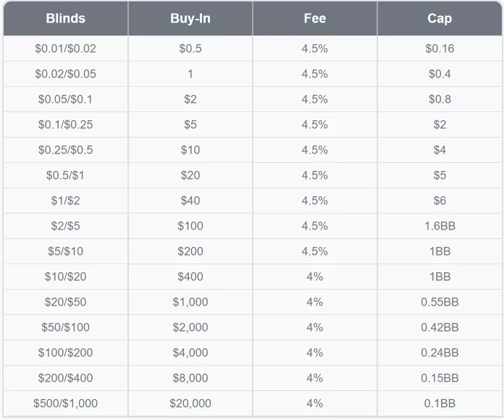The width and height of the screenshot is (504, 420).
Task: Click the 0.1BB cap cell
Action: (440, 403)
